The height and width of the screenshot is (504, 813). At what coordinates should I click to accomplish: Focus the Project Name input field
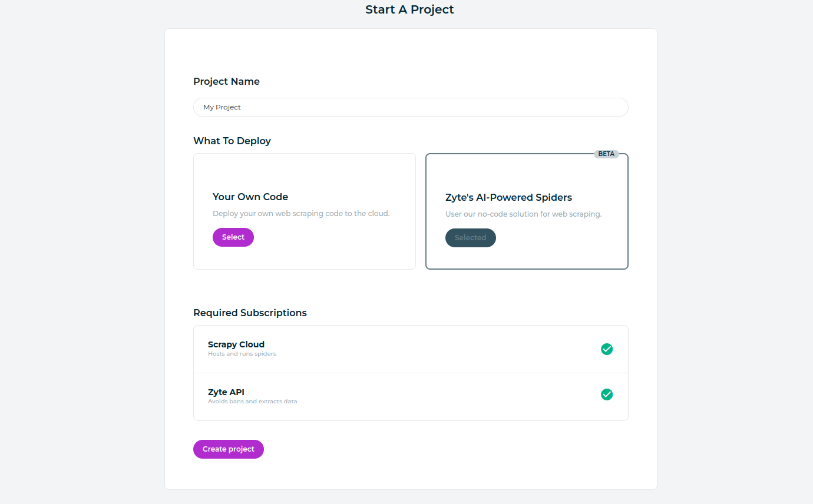pyautogui.click(x=411, y=107)
